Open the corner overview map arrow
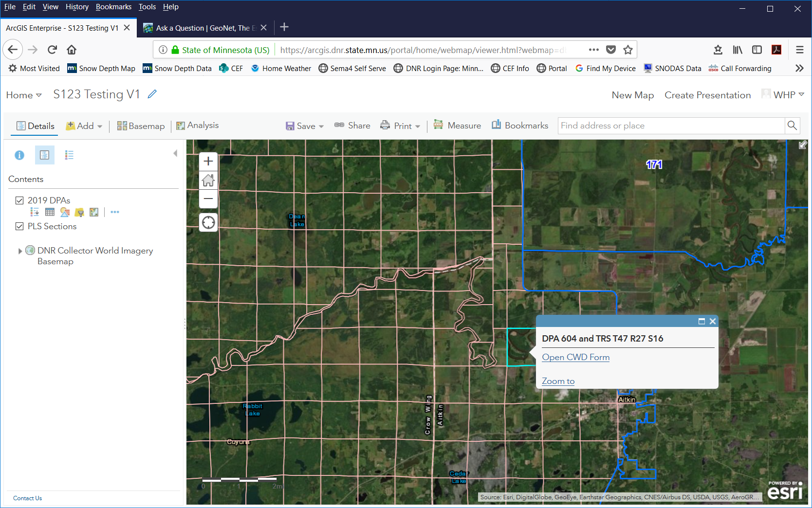 click(x=803, y=145)
